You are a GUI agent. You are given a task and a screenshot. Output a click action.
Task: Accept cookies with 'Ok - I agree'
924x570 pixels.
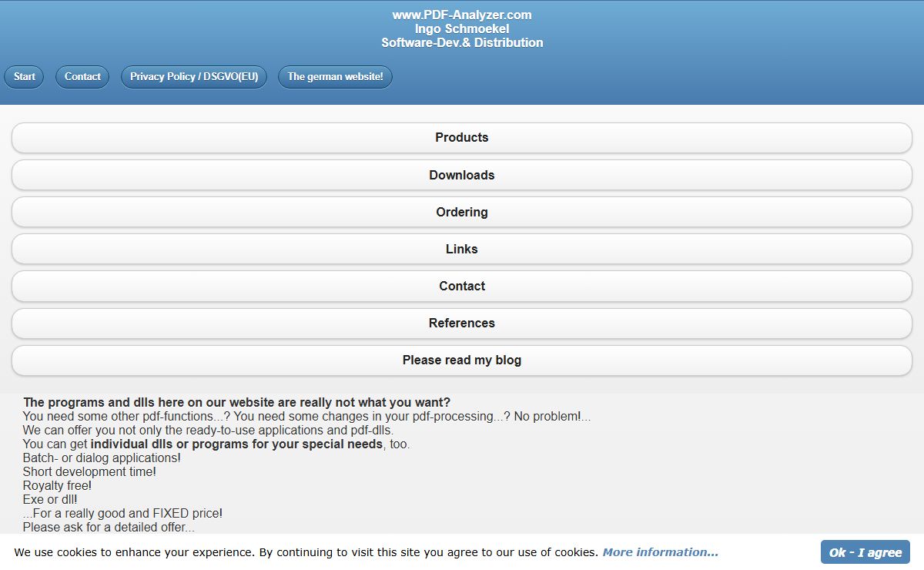click(x=865, y=552)
